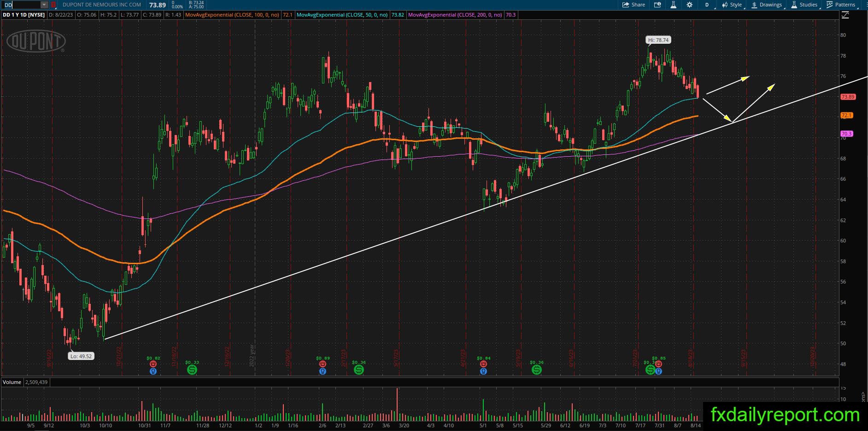Click the D: 8/22/23 date readout

60,15
